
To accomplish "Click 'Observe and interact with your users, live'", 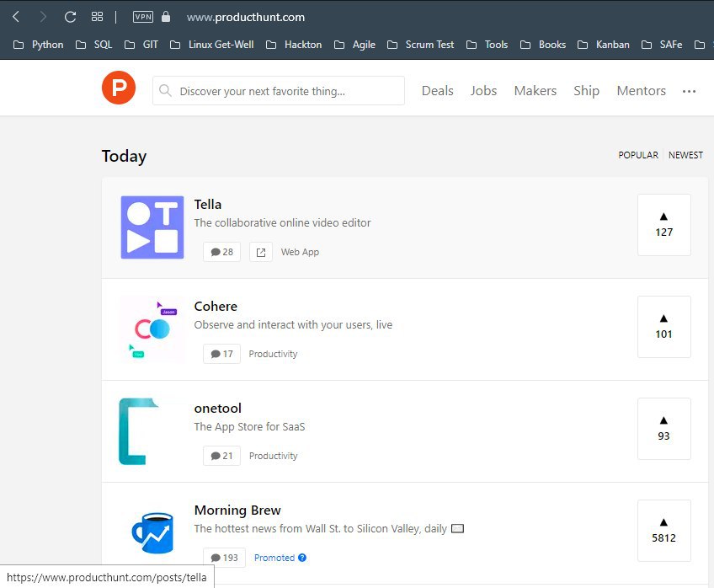I will pos(293,324).
